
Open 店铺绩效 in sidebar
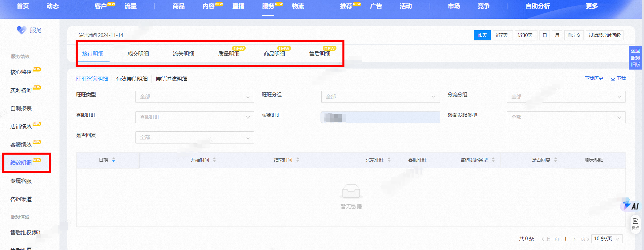click(21, 126)
